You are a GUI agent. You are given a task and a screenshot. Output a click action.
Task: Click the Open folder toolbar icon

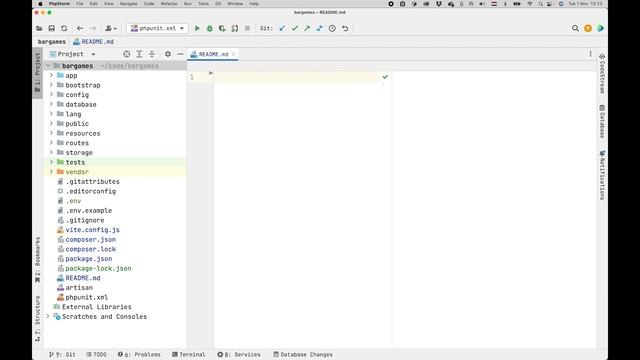click(x=39, y=28)
